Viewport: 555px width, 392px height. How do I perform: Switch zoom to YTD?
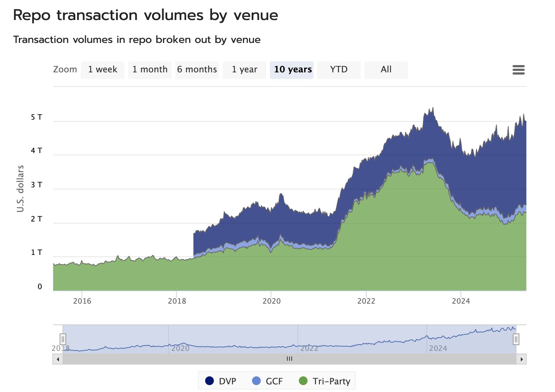click(339, 70)
